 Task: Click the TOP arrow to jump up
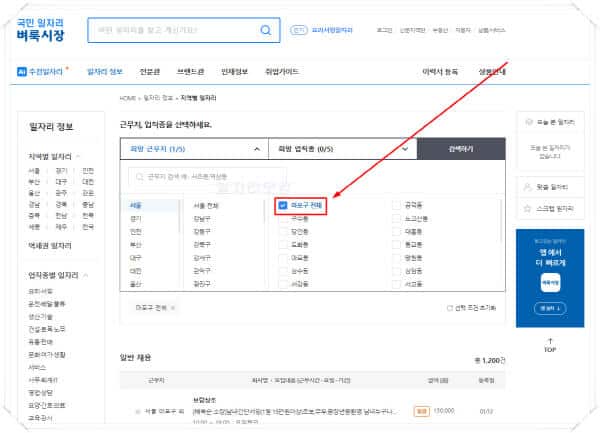[550, 345]
